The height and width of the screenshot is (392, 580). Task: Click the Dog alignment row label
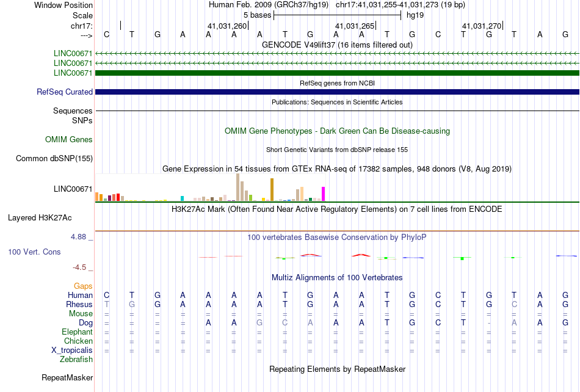coord(85,323)
